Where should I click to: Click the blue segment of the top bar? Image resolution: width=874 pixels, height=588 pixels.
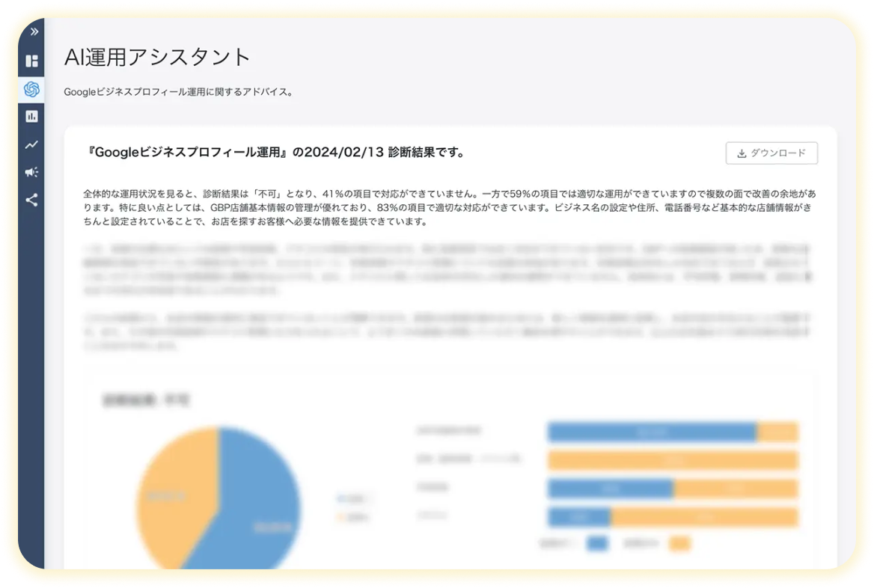click(651, 432)
